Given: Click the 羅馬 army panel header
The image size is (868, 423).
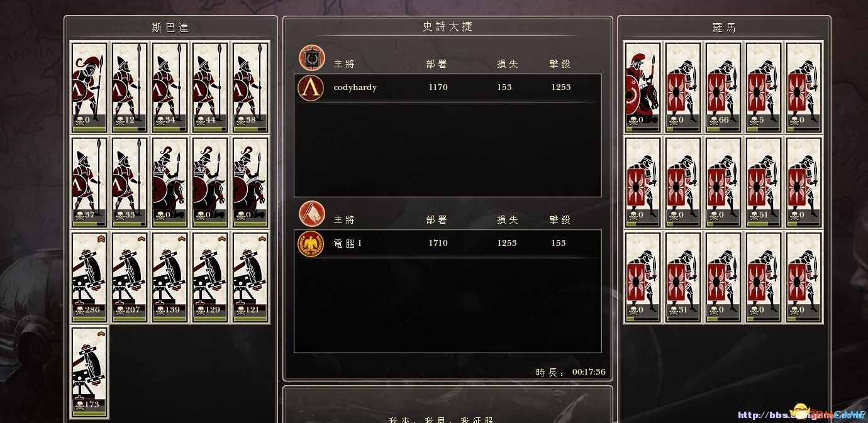Looking at the screenshot, I should pos(724,28).
